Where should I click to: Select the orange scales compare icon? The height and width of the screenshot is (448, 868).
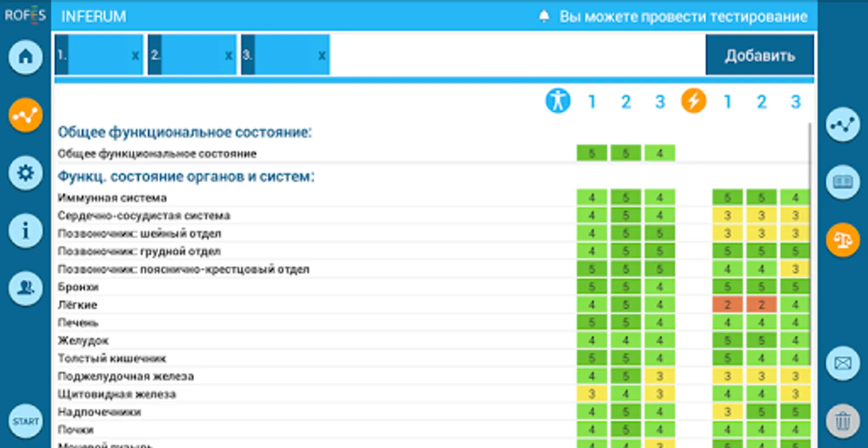pos(843,240)
